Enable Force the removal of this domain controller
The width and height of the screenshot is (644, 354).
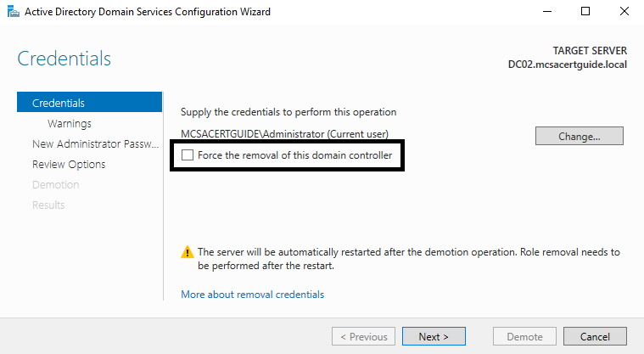click(188, 156)
